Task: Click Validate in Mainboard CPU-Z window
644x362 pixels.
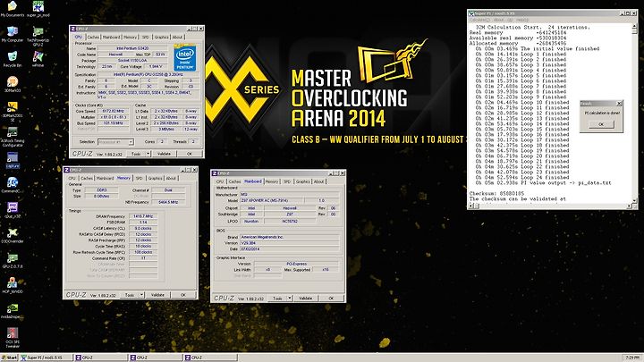Action: pyautogui.click(x=305, y=299)
